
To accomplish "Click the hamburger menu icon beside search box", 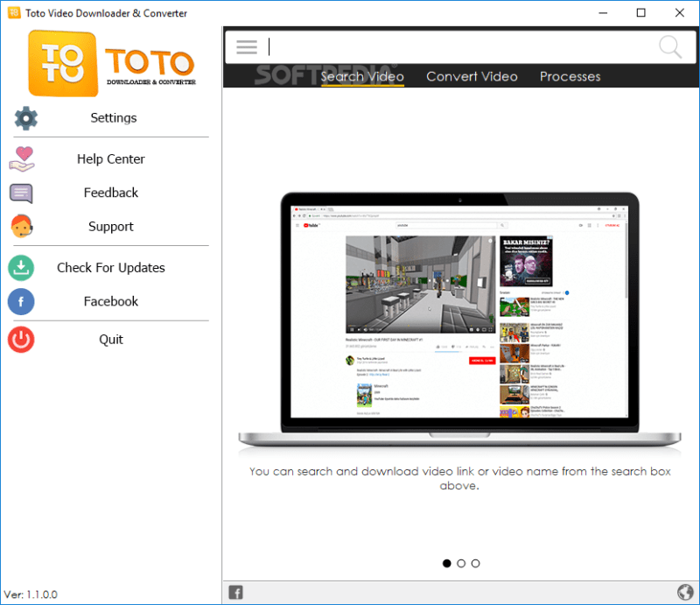I will click(247, 47).
